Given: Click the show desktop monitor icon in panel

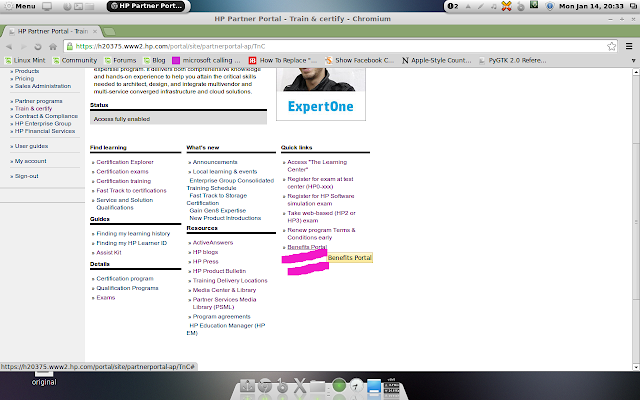Looking at the screenshot, I should (47, 6).
